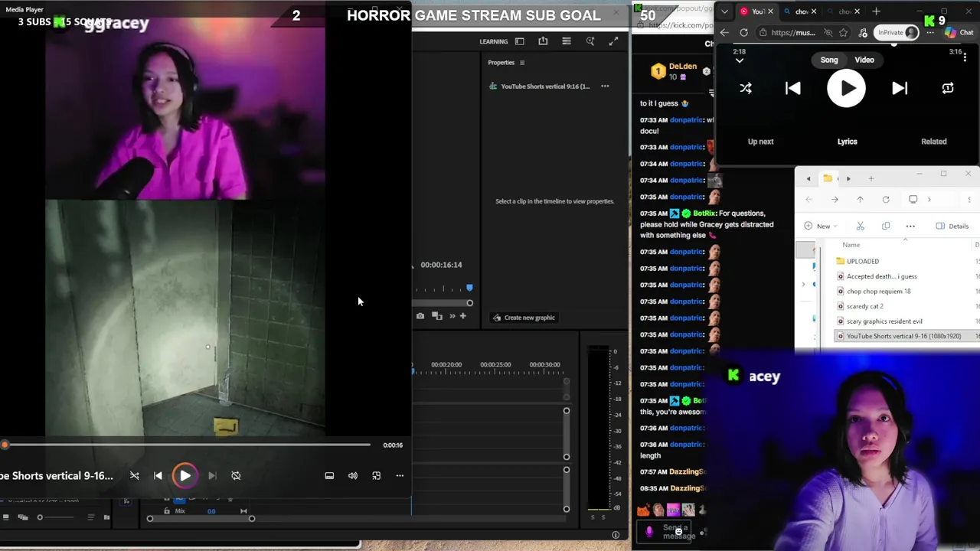This screenshot has height=551, width=980.
Task: Open Media Player more options menu
Action: point(400,475)
